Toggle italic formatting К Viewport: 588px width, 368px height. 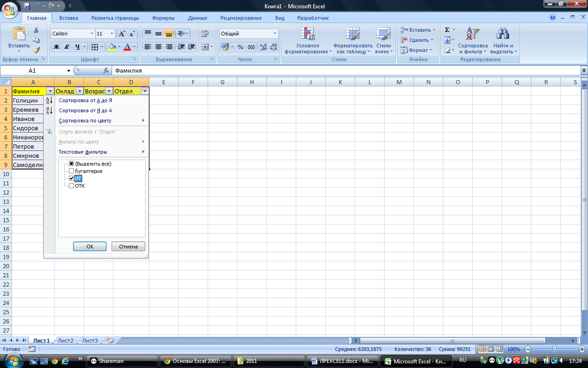pos(67,47)
